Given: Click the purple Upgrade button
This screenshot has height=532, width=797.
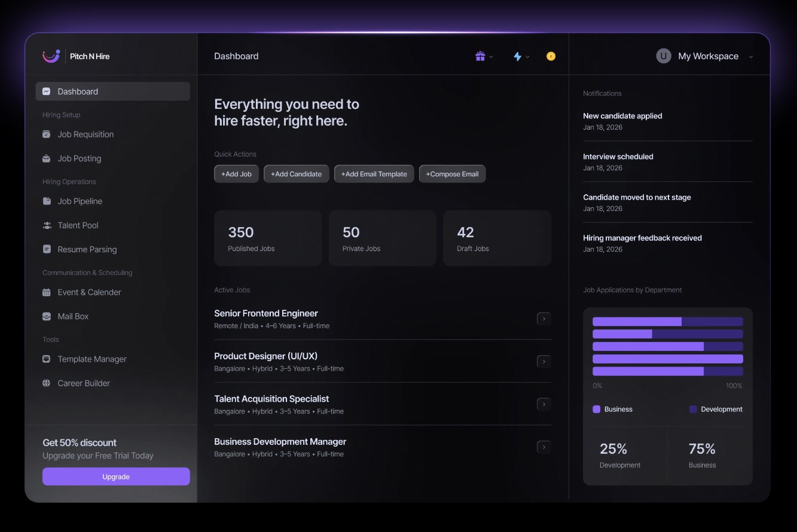Looking at the screenshot, I should pos(116,476).
